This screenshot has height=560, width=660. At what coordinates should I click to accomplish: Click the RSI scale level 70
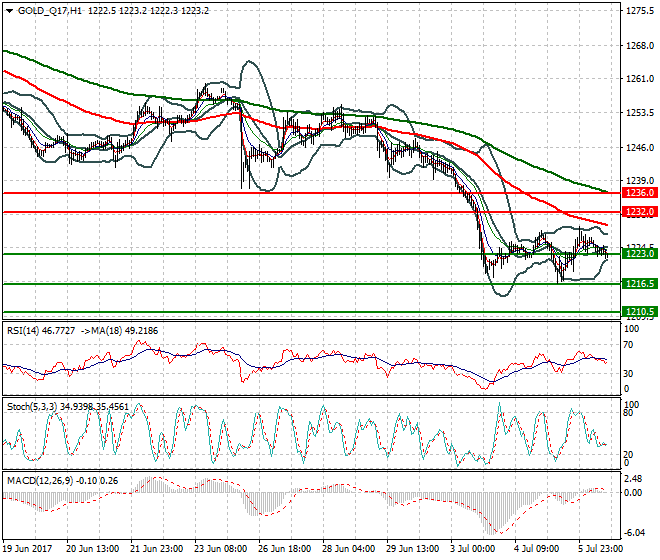[x=628, y=345]
